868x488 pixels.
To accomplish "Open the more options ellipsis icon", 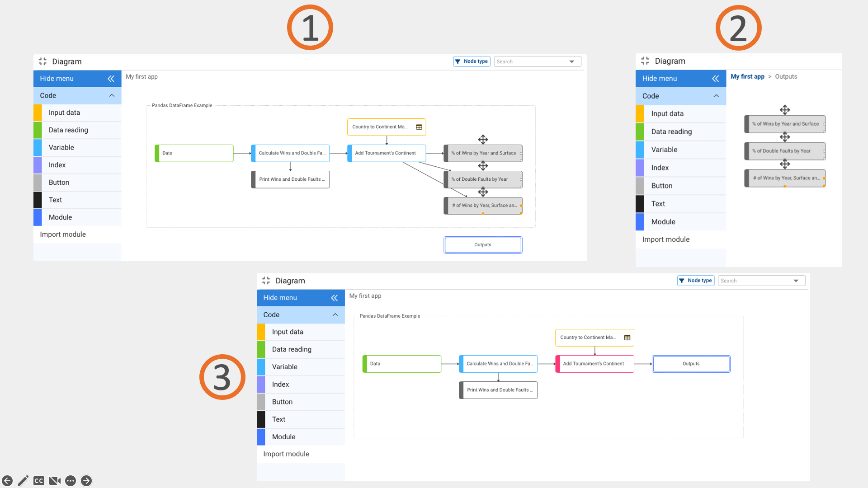I will (71, 480).
